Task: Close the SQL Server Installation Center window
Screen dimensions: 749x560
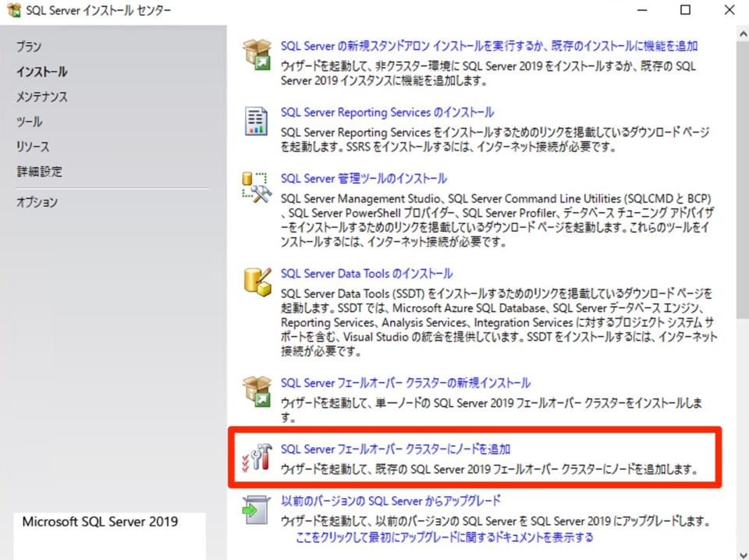Action: [729, 10]
